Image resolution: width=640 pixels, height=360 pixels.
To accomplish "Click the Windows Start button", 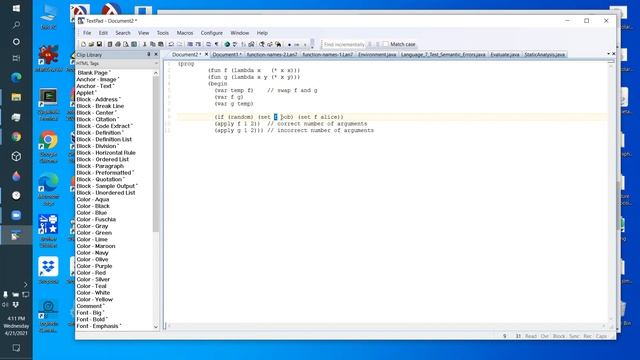I will [x=16, y=8].
